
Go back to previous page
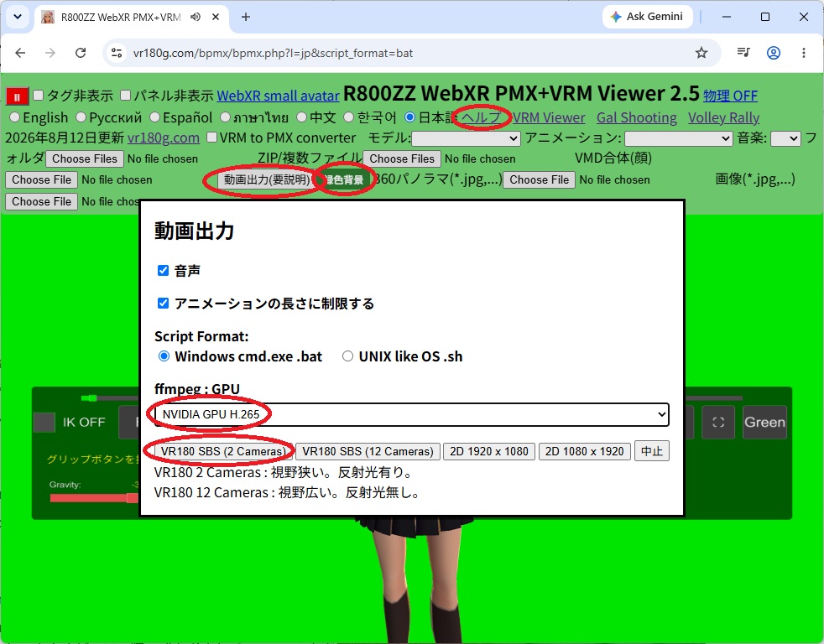pos(20,53)
